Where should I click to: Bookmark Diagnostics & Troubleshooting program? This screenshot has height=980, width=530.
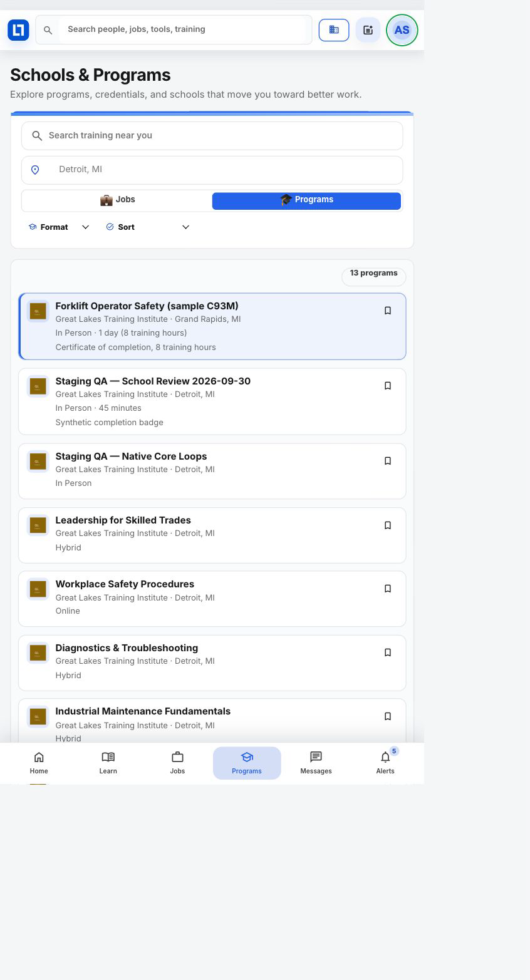(387, 652)
